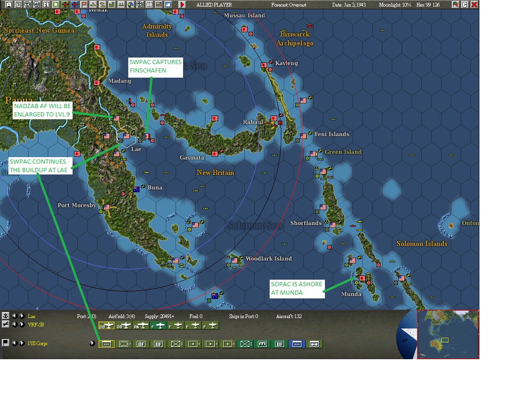The height and width of the screenshot is (420, 507).
Task: Click the VRF-5B unit name
Action: point(36,325)
